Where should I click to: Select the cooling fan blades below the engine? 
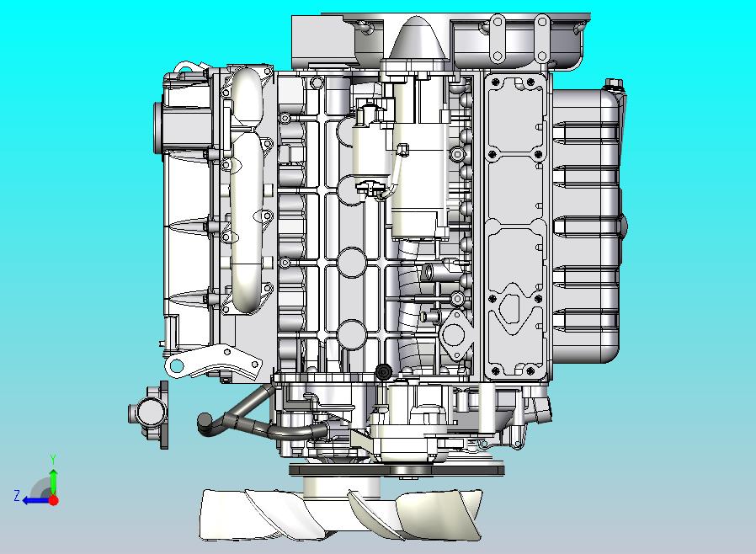340,515
